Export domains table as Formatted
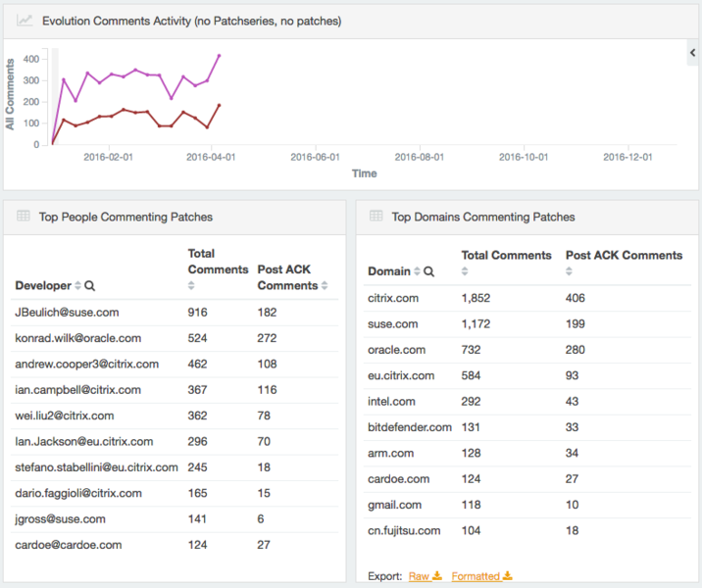This screenshot has width=702, height=588. click(481, 576)
